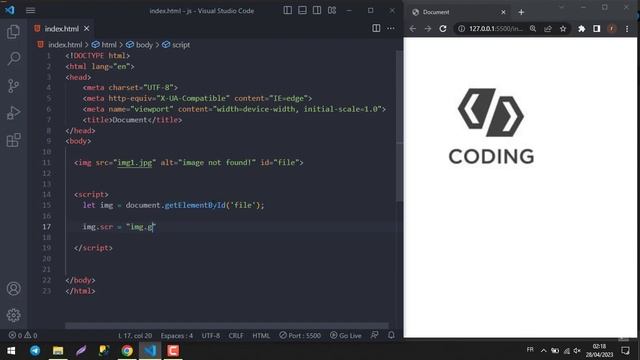
Task: Click the horizontal editor scrollbar
Action: pyautogui.click(x=227, y=326)
